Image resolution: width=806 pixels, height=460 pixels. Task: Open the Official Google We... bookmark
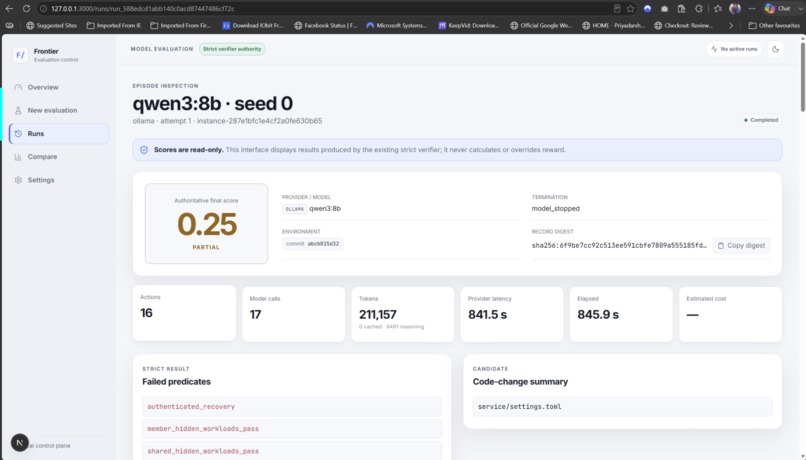(x=541, y=25)
